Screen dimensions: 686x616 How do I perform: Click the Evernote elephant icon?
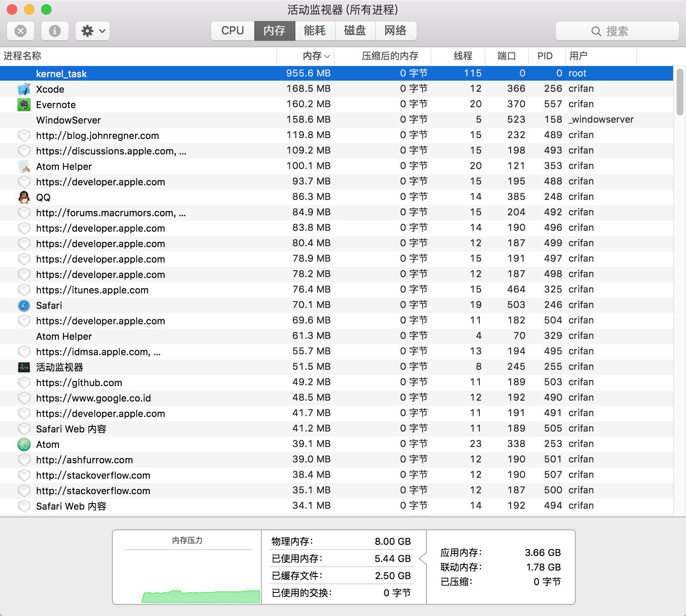coord(24,105)
